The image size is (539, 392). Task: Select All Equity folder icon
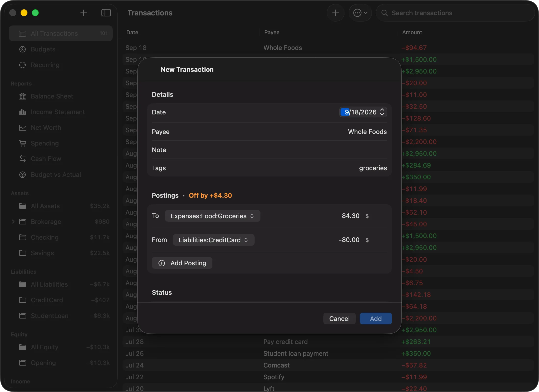pos(23,347)
